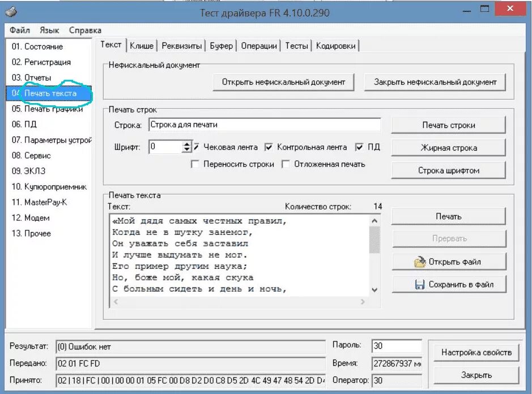Click the folder icon on Открыть файл button

click(420, 262)
